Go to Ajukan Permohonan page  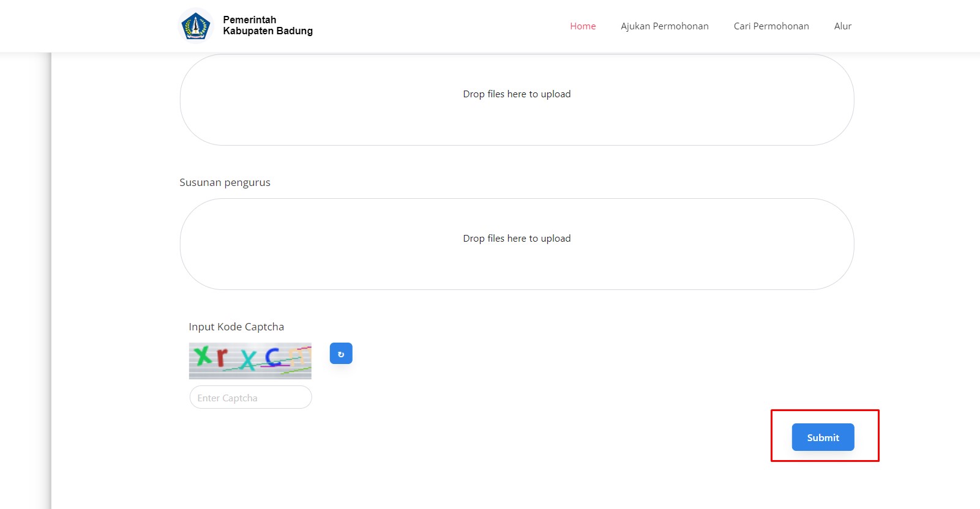664,26
